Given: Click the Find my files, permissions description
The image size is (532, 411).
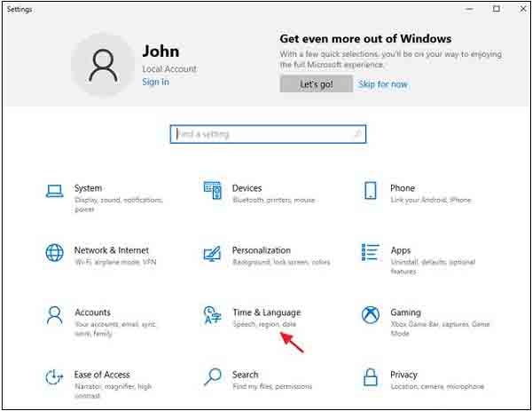Looking at the screenshot, I should tap(272, 386).
